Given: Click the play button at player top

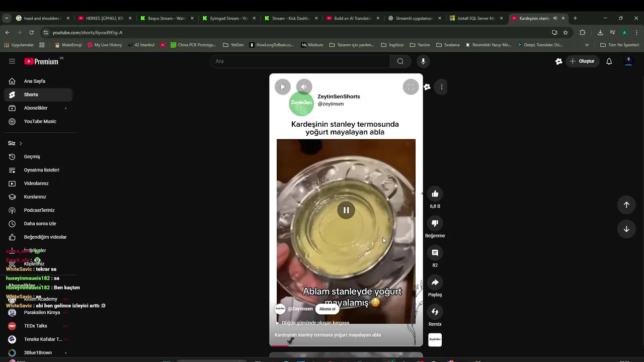Looking at the screenshot, I should tap(283, 86).
